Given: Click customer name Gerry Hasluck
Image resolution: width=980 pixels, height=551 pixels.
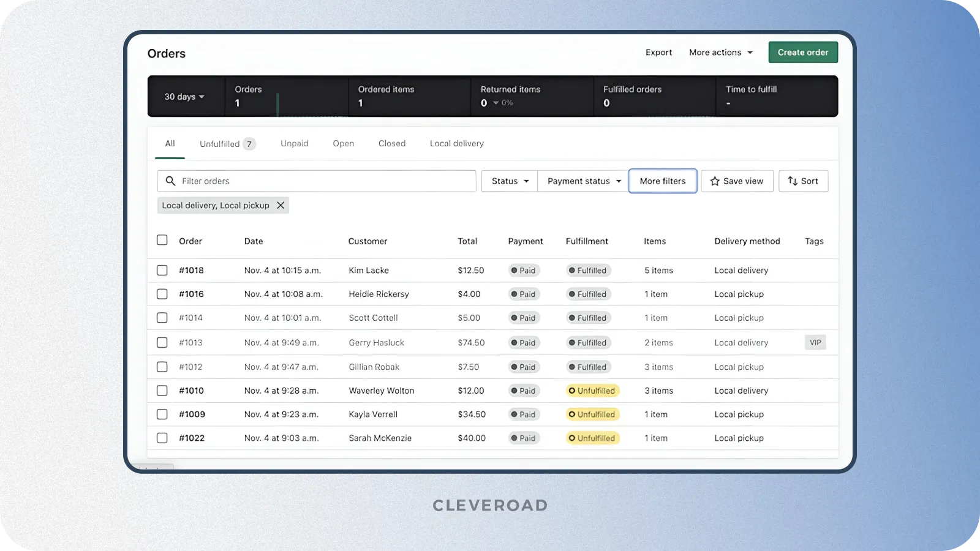Looking at the screenshot, I should coord(377,343).
